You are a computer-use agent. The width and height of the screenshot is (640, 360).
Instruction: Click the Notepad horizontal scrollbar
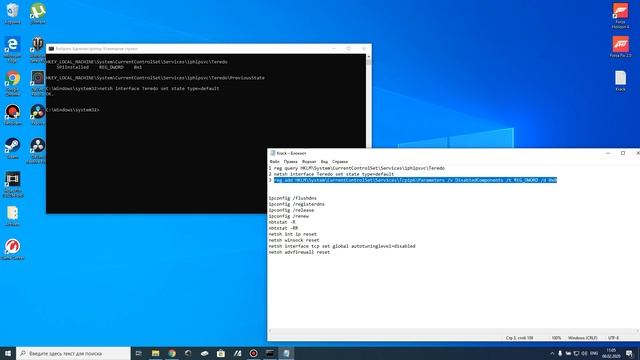point(453,331)
